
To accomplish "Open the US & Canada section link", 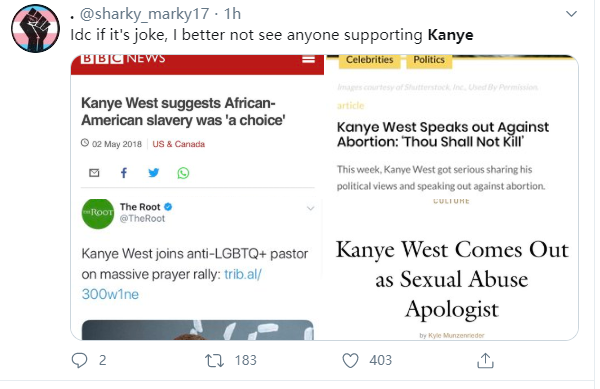I will pyautogui.click(x=178, y=144).
